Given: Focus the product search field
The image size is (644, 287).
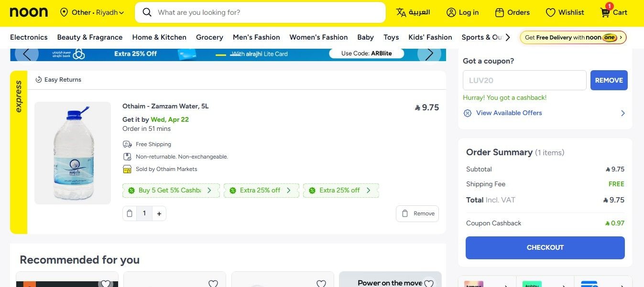Looking at the screenshot, I should (x=260, y=12).
